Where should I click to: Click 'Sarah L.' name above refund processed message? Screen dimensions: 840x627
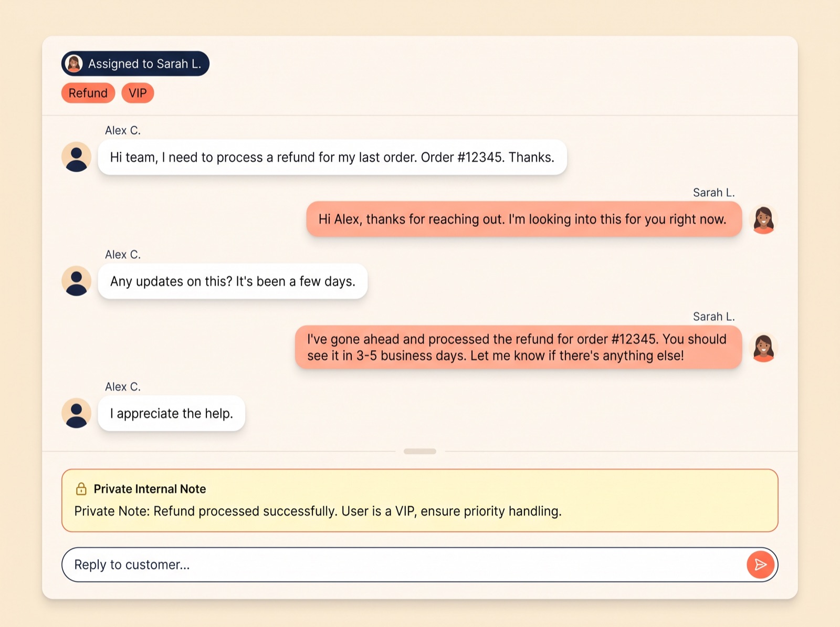(x=714, y=316)
